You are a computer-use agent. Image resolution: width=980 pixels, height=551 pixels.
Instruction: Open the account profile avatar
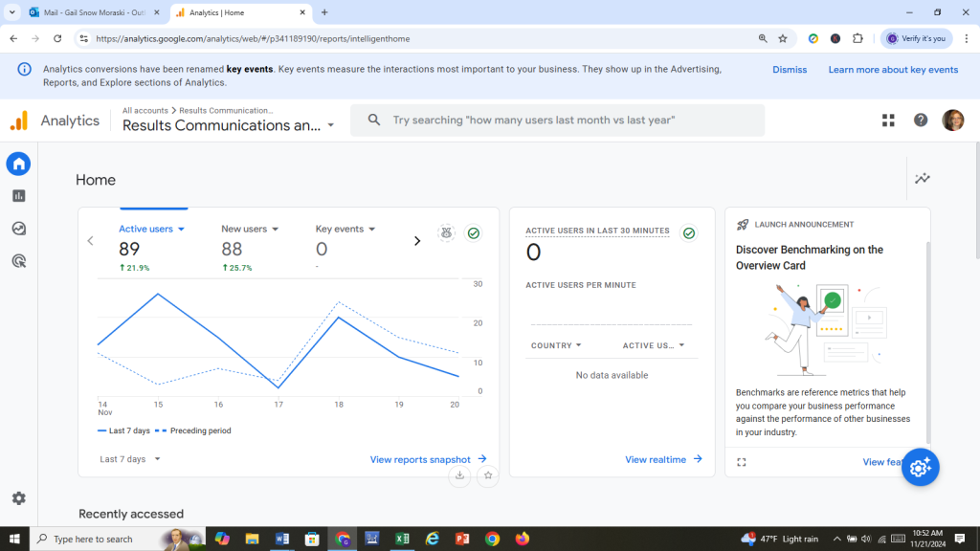click(x=952, y=120)
